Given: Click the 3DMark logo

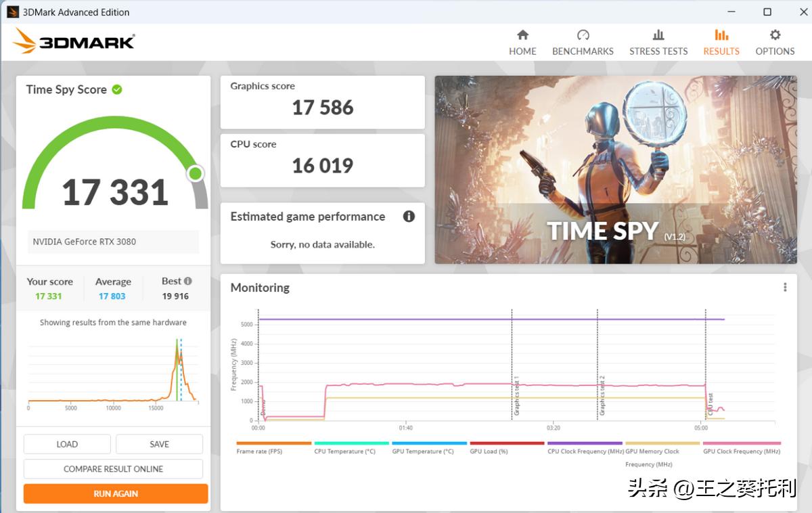Looking at the screenshot, I should click(x=73, y=41).
